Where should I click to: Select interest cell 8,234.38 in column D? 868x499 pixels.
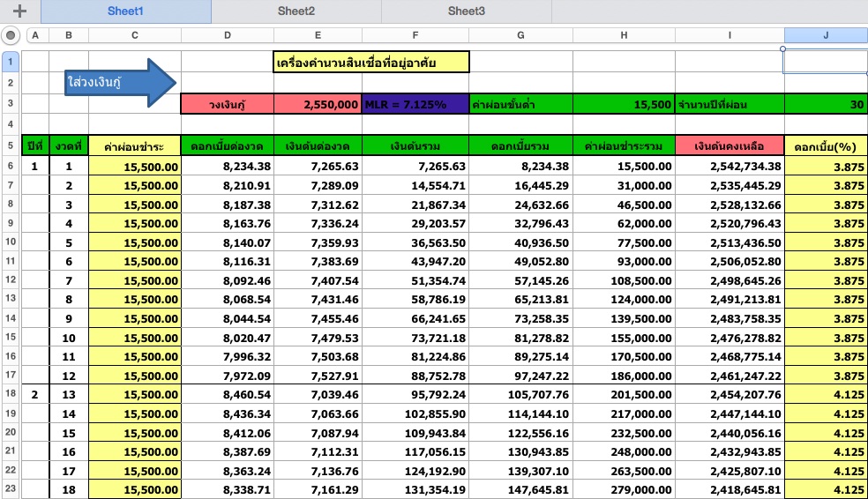point(228,166)
